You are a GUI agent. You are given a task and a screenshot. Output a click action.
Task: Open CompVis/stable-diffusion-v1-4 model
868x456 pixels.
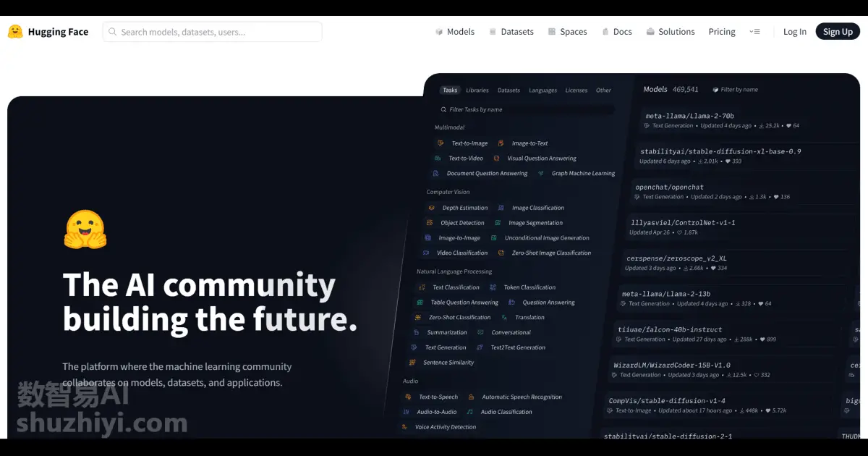pos(667,400)
